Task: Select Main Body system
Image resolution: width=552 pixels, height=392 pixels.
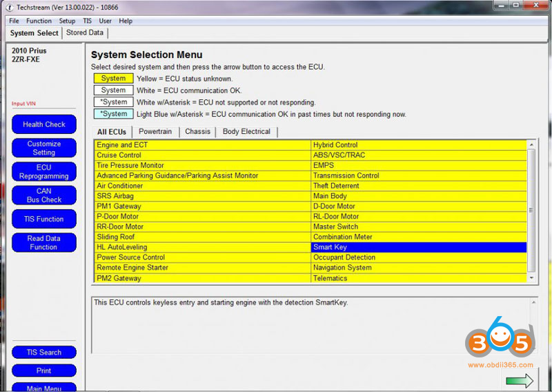Action: pyautogui.click(x=419, y=196)
